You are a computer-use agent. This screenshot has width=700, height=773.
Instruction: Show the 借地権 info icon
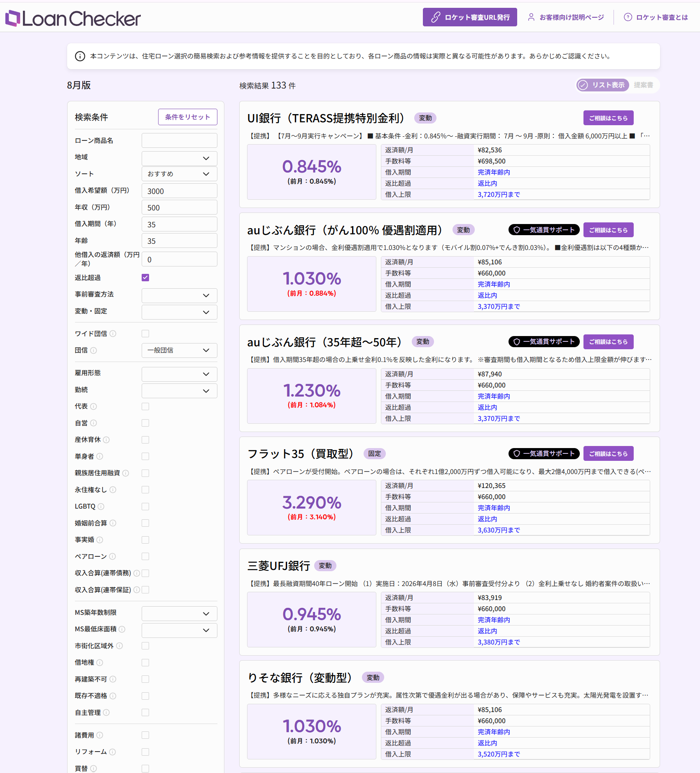coord(100,663)
